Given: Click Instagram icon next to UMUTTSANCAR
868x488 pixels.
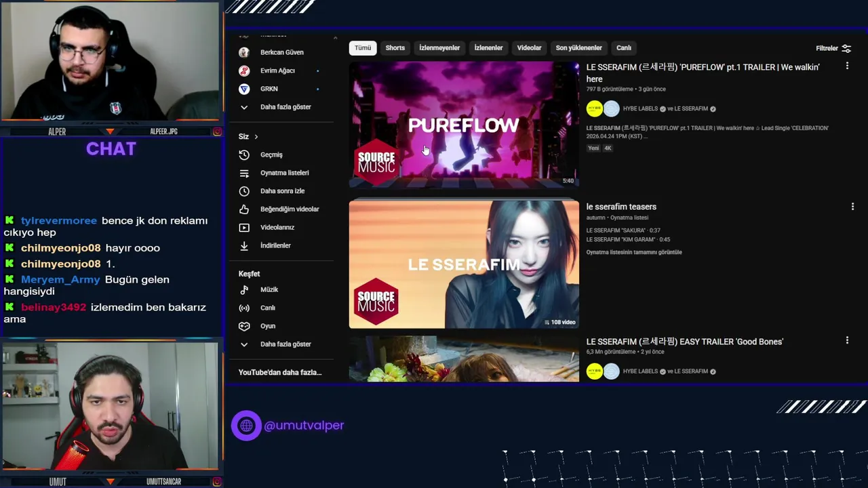Looking at the screenshot, I should tap(217, 482).
